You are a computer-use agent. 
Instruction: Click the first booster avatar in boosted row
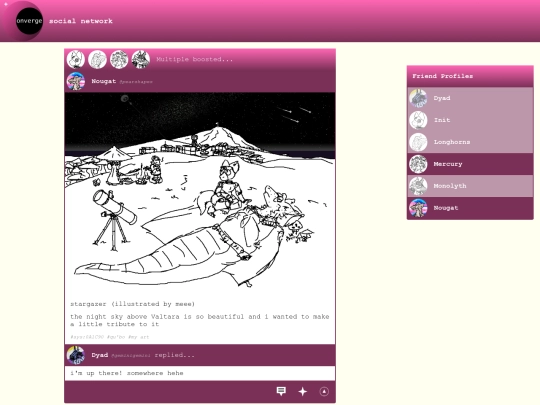click(76, 59)
